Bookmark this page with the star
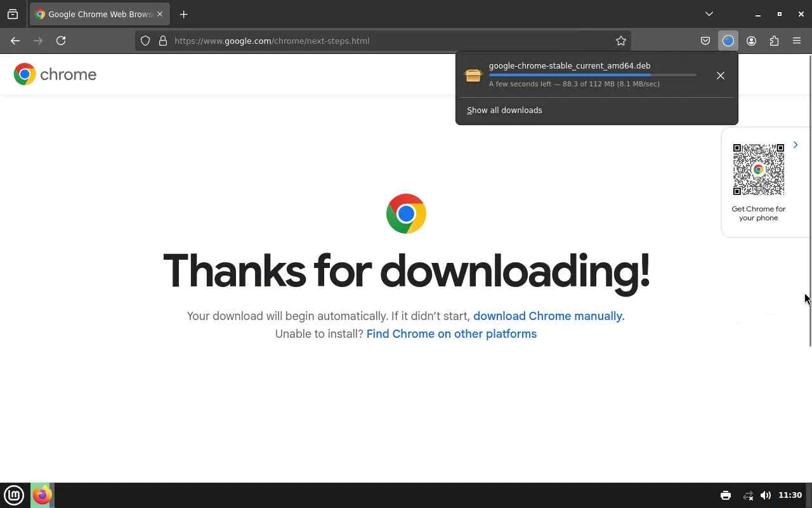The height and width of the screenshot is (508, 812). pyautogui.click(x=621, y=41)
